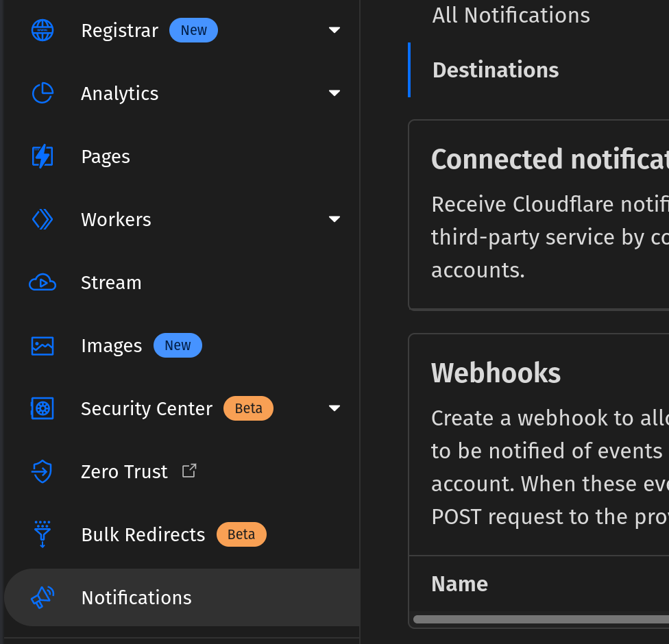
Task: Expand the Workers menu arrow
Action: (x=334, y=219)
